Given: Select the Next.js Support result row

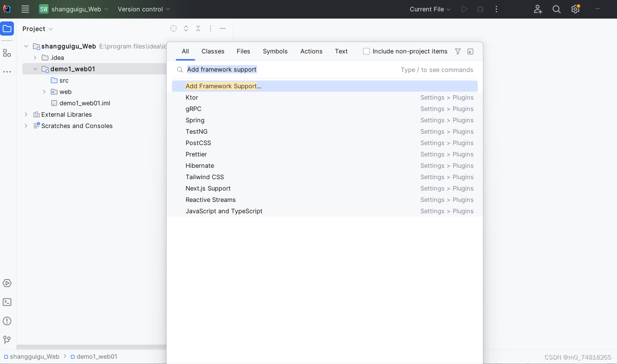Looking at the screenshot, I should click(x=325, y=188).
